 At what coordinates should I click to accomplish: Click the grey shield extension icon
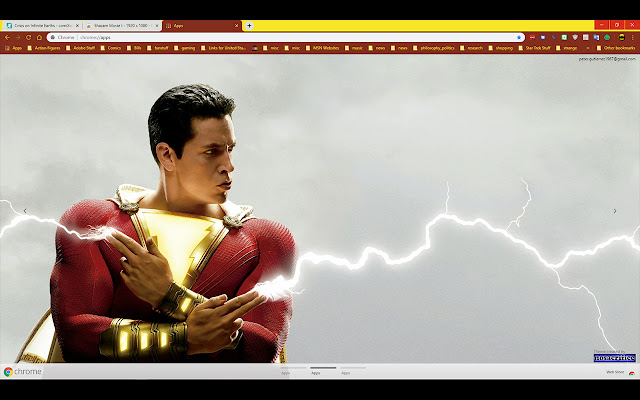(x=575, y=37)
